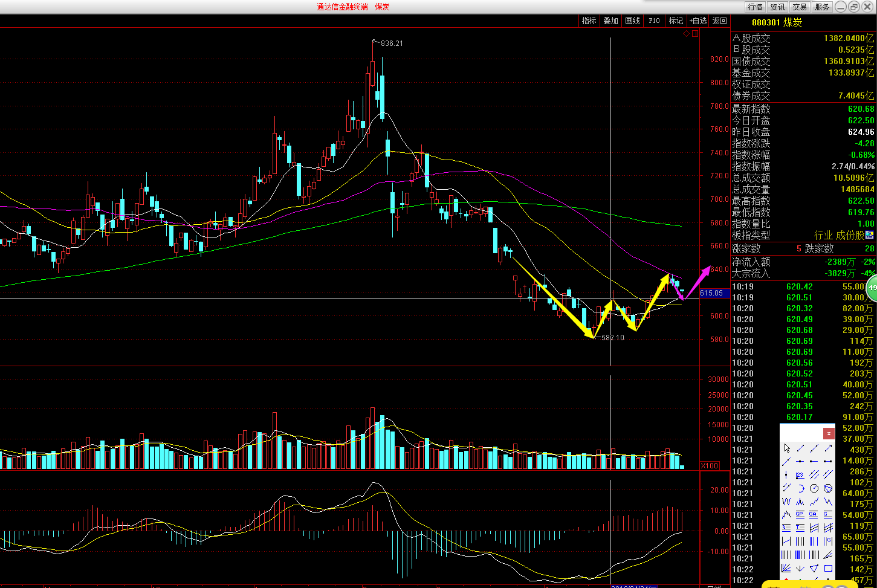
Task: Click the 836.21 high price label
Action: coord(392,44)
